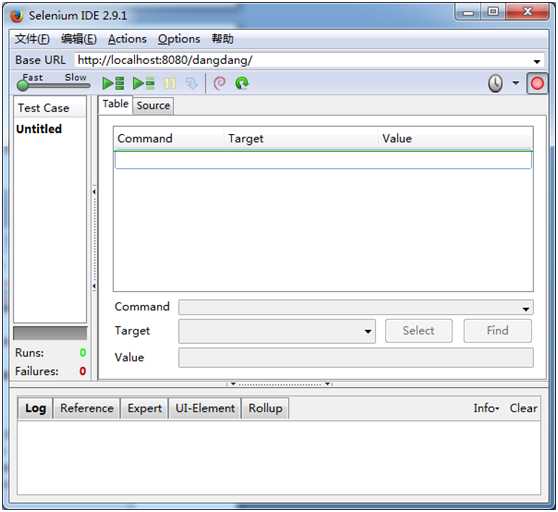Click the lower splitter arrow on sidebar
The image size is (558, 512).
click(x=94, y=286)
